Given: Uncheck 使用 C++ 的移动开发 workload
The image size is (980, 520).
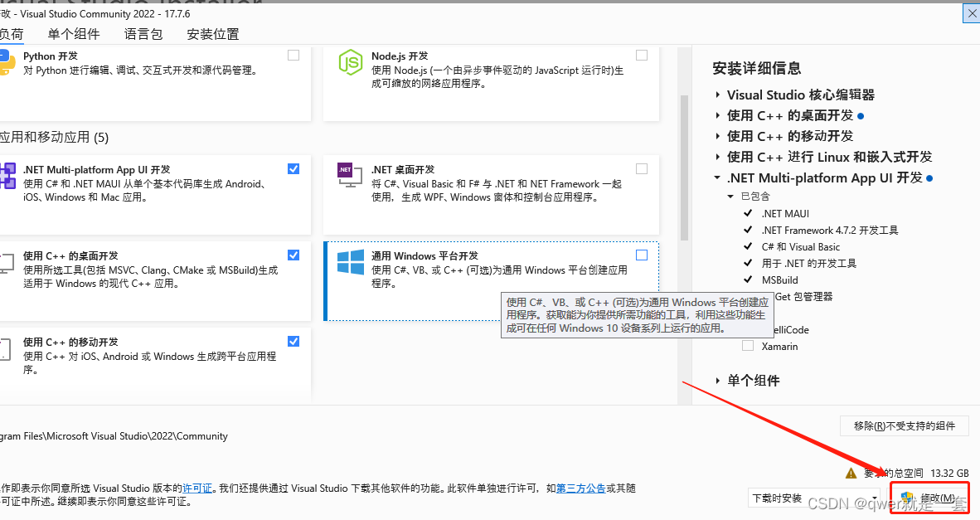Looking at the screenshot, I should click(x=294, y=341).
